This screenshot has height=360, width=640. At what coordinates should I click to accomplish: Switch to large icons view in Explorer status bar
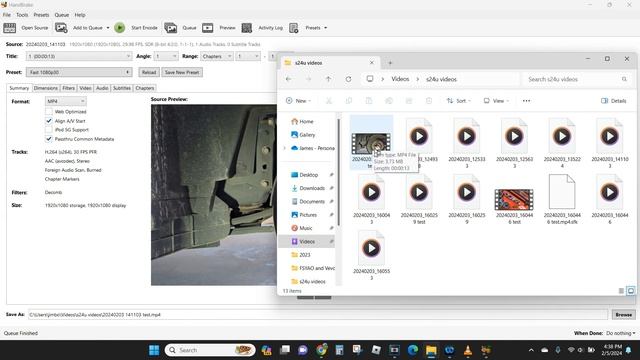pyautogui.click(x=631, y=291)
